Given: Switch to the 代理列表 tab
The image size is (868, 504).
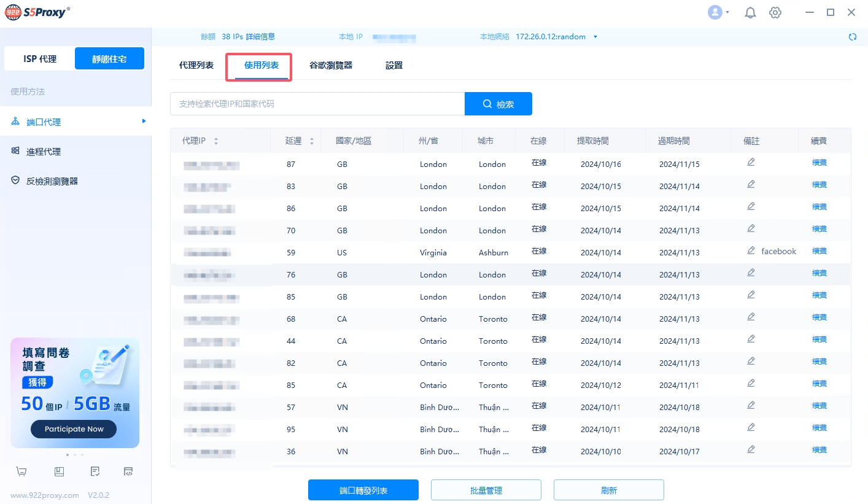Looking at the screenshot, I should (x=196, y=65).
